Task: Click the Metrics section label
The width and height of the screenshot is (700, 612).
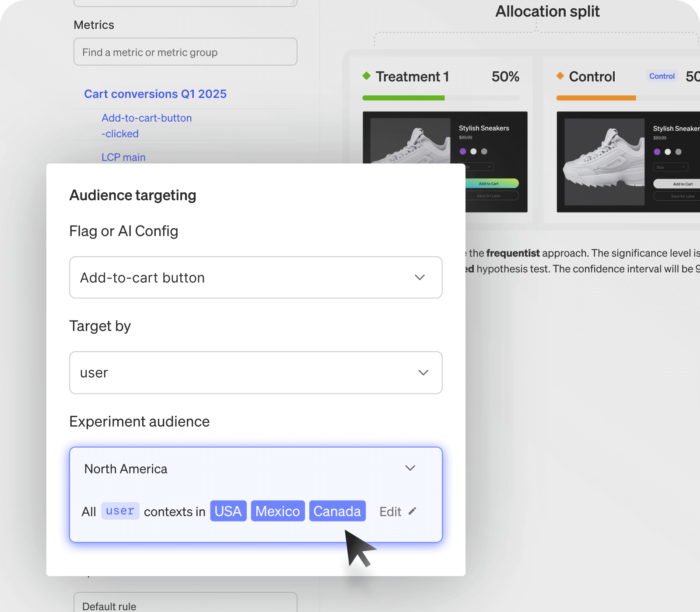Action: point(94,25)
